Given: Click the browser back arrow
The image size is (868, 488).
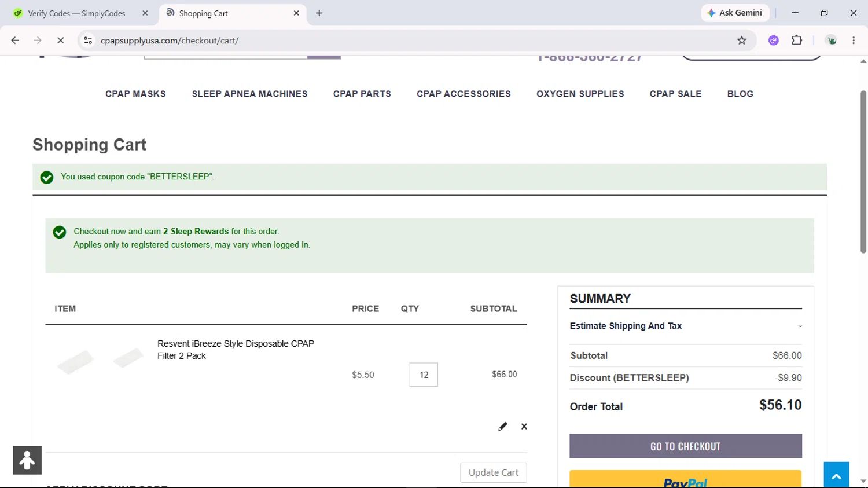Looking at the screenshot, I should (x=15, y=41).
